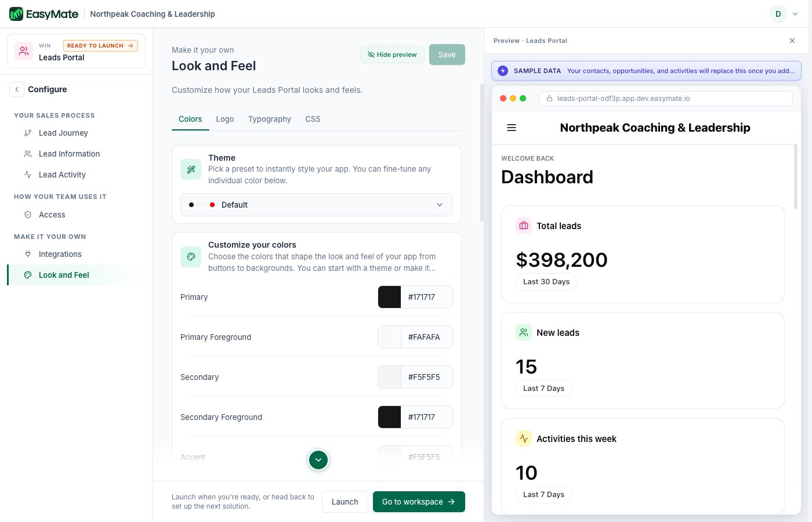Image resolution: width=812 pixels, height=522 pixels.
Task: Click the New leads people icon
Action: click(x=524, y=332)
